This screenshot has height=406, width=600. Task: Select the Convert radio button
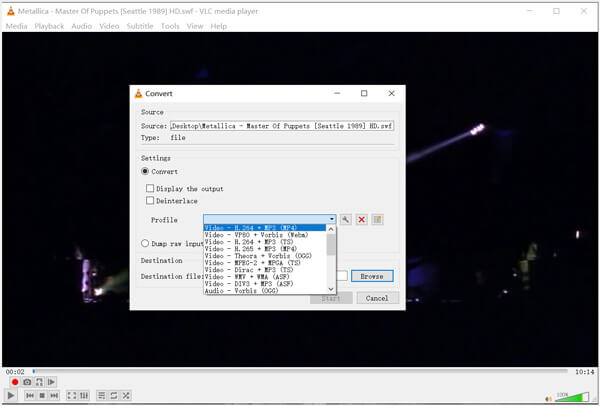pos(145,171)
